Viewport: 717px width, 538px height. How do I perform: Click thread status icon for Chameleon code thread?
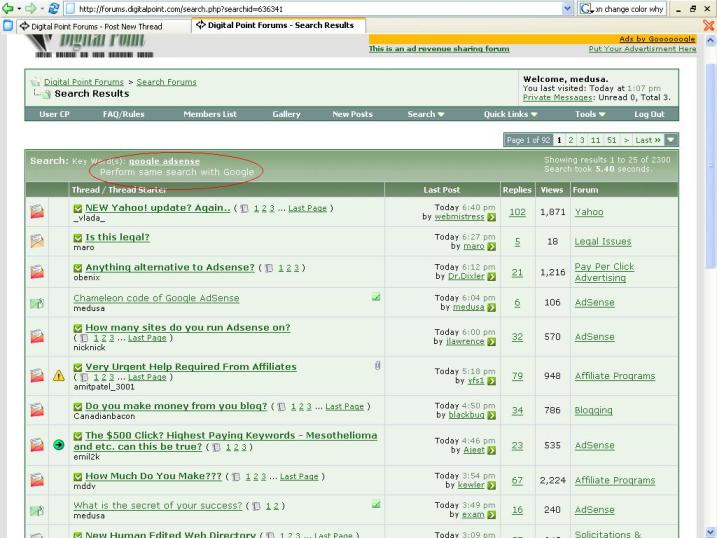(x=37, y=303)
